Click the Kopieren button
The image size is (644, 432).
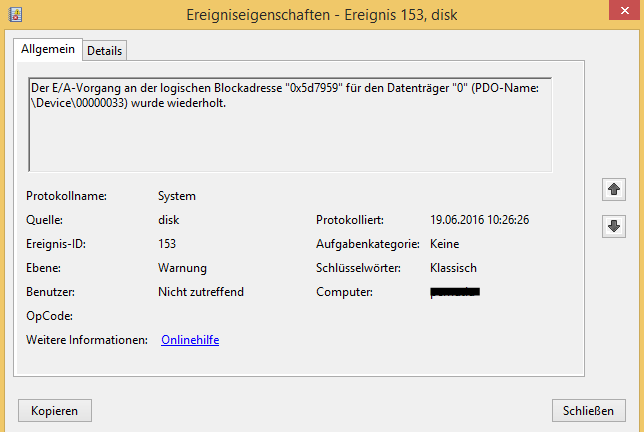click(x=55, y=411)
